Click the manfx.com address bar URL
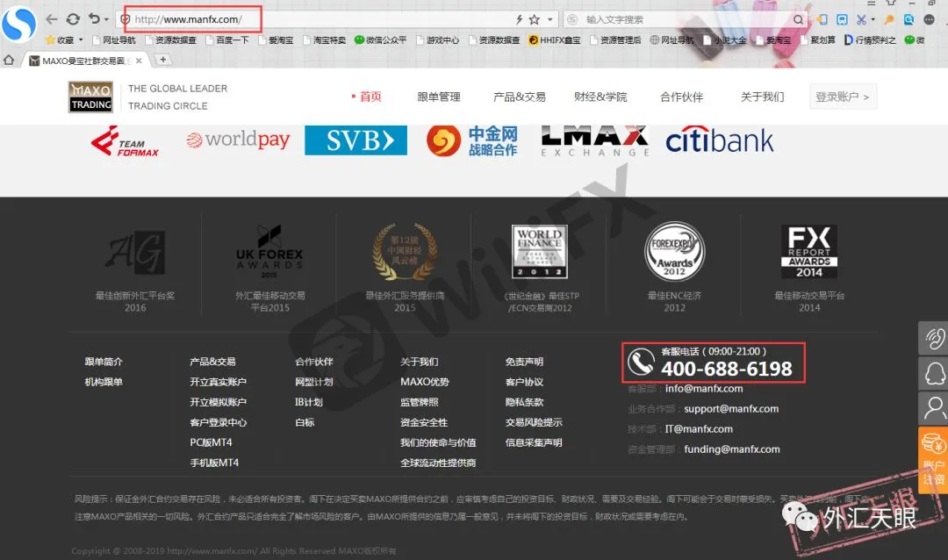This screenshot has height=560, width=948. (188, 19)
